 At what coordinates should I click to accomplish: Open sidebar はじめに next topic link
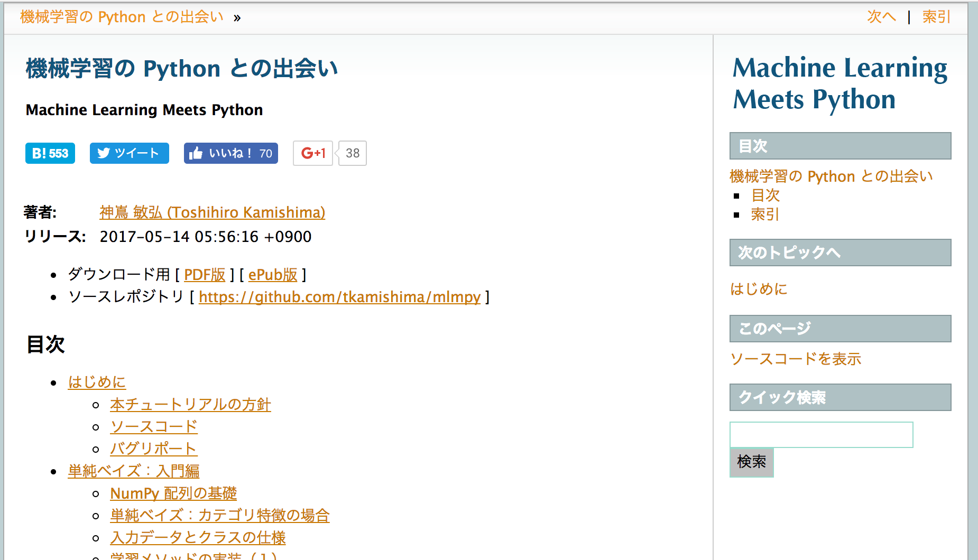click(759, 289)
